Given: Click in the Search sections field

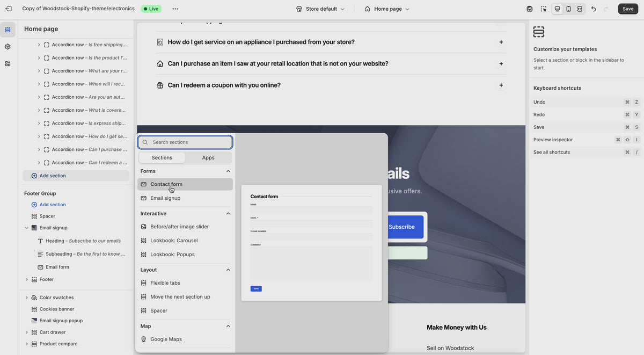Looking at the screenshot, I should (185, 142).
